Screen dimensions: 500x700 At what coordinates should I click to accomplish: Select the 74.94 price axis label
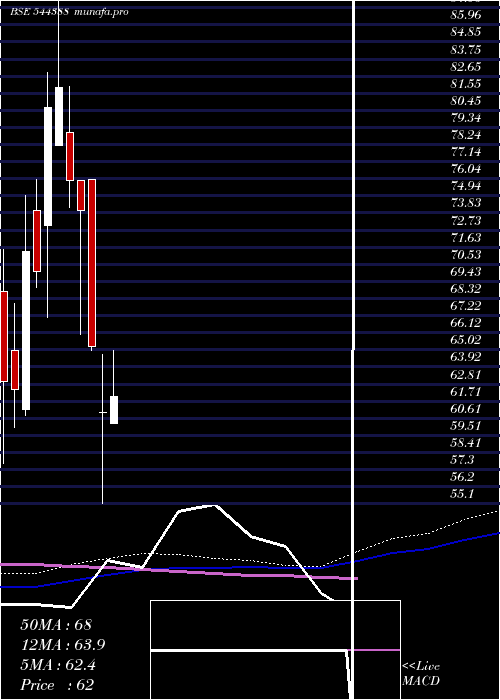pyautogui.click(x=466, y=186)
